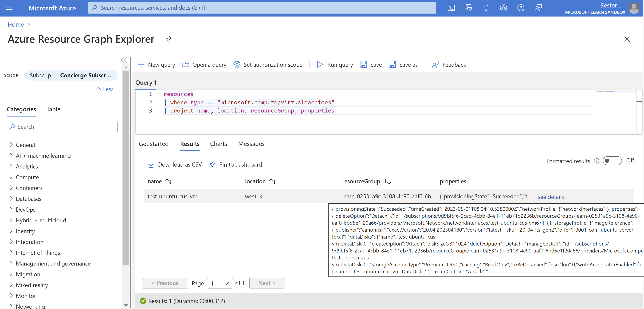The height and width of the screenshot is (309, 644).
Task: Switch to the Table tab
Action: pyautogui.click(x=53, y=109)
